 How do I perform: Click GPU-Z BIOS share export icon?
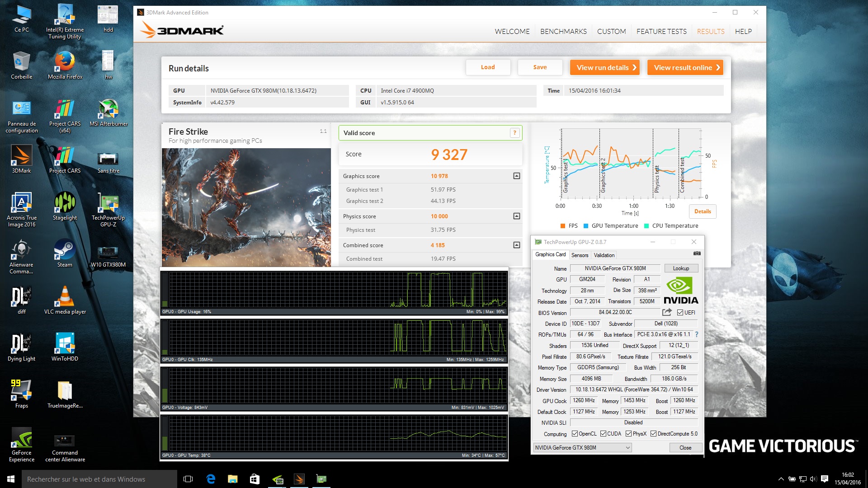[667, 312]
